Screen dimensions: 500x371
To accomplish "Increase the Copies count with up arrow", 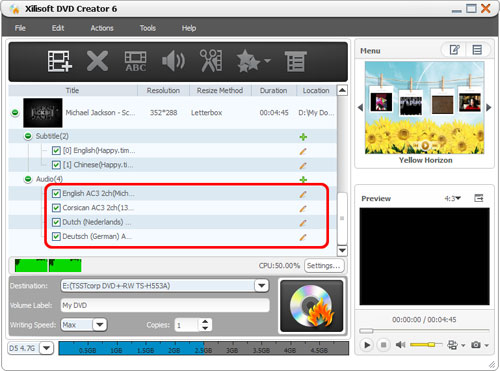I will [x=205, y=322].
